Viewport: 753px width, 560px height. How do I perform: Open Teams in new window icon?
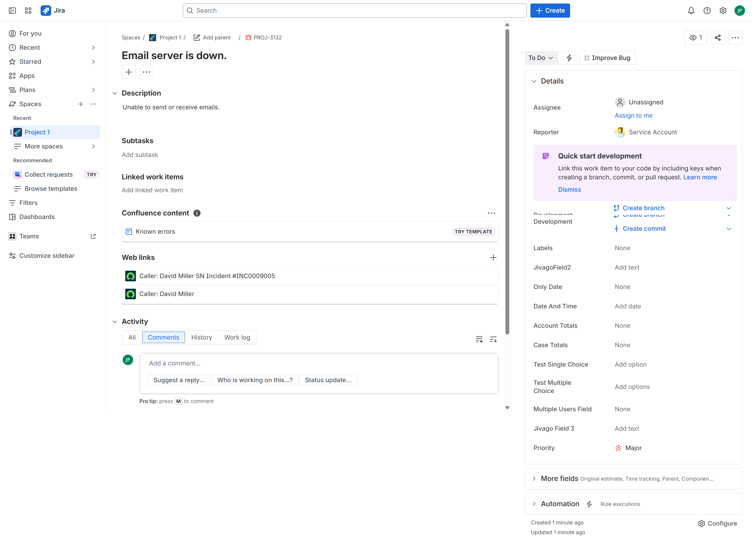[x=93, y=236]
